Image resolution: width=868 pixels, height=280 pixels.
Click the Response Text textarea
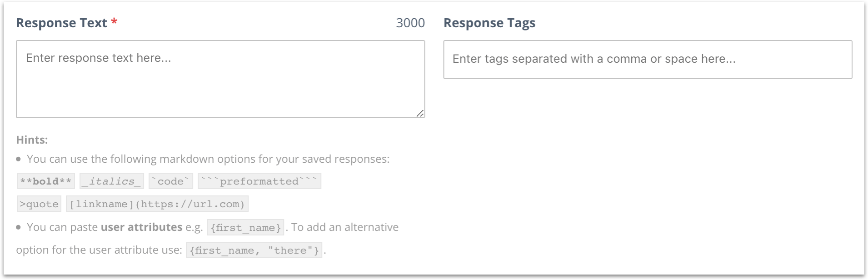click(x=220, y=79)
